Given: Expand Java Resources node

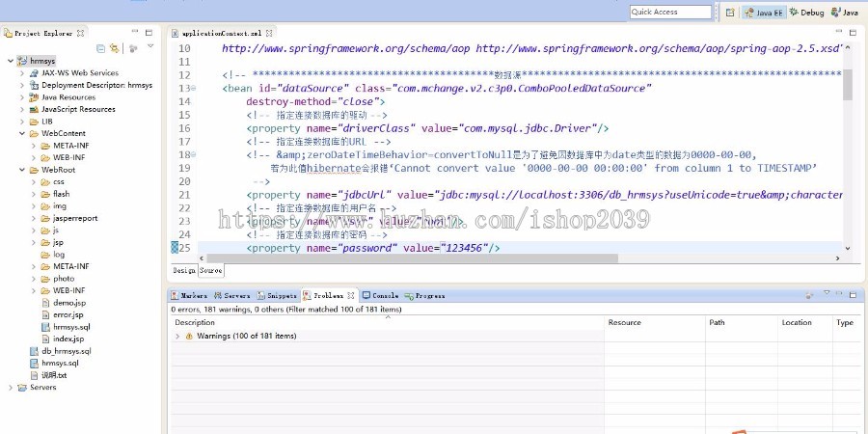Looking at the screenshot, I should 21,97.
